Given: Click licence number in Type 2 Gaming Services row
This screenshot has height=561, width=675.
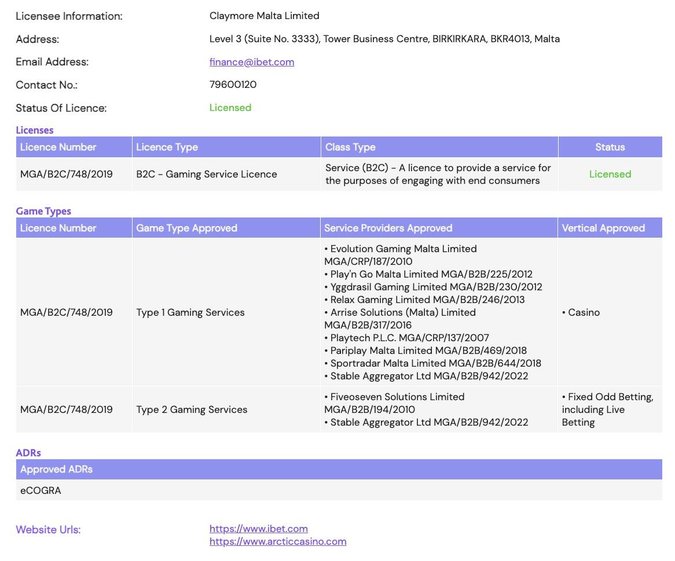Looking at the screenshot, I should [x=66, y=409].
